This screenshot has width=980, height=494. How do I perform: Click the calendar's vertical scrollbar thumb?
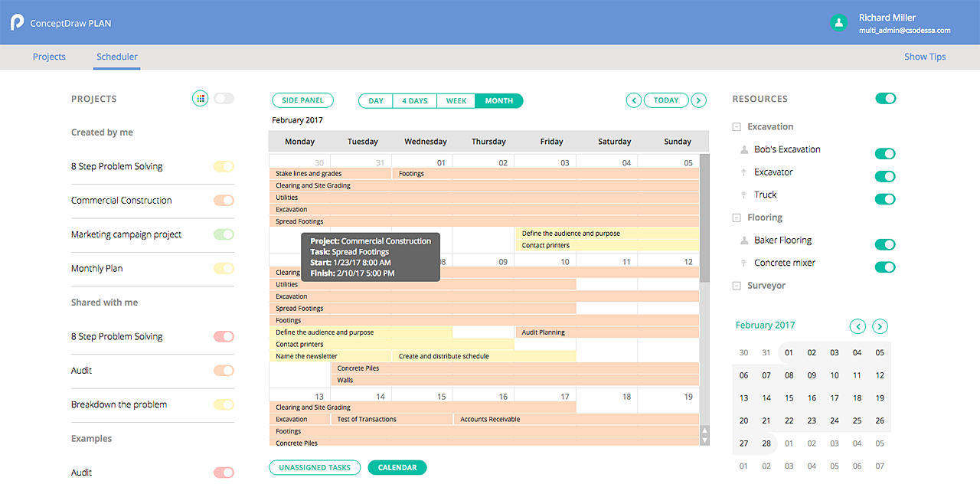pyautogui.click(x=705, y=218)
